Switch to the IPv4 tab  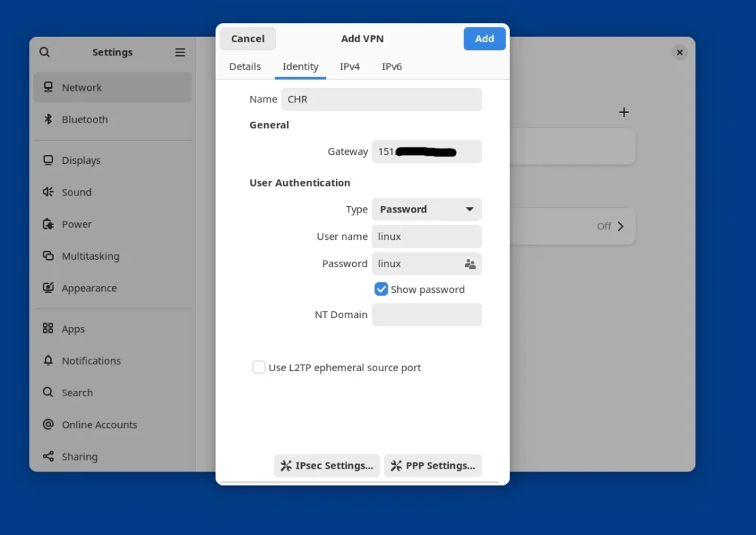(x=350, y=66)
